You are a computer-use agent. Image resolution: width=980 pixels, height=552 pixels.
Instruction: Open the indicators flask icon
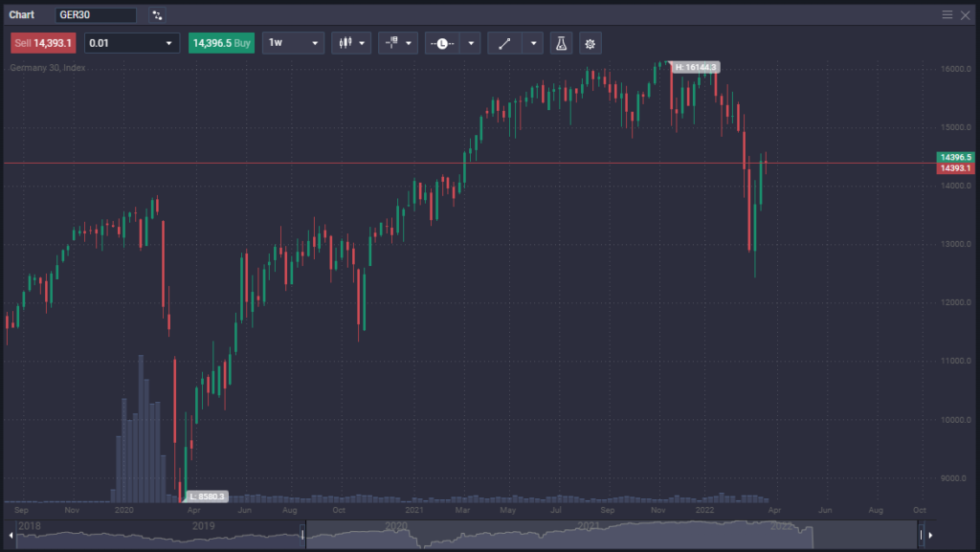tap(561, 43)
